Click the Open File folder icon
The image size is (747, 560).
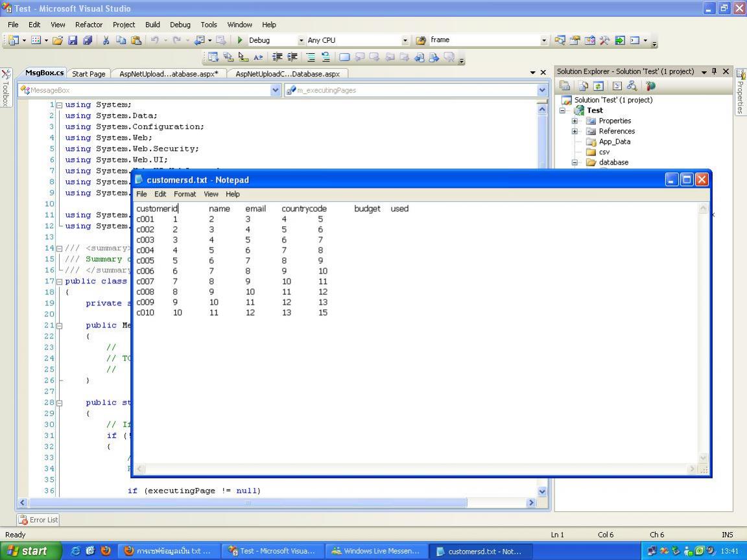(x=58, y=40)
